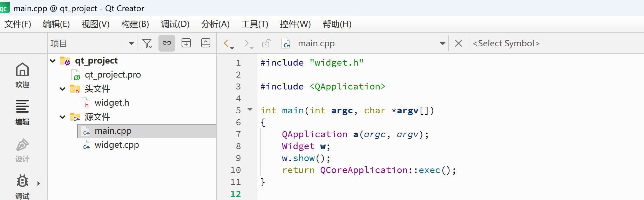Click the Widget type on line 8
644x200 pixels.
(298, 146)
